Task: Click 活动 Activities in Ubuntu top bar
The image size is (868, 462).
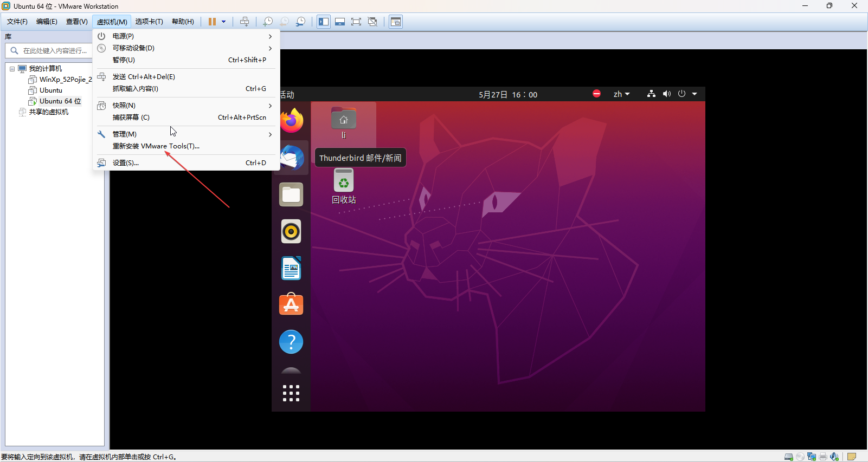Action: 286,95
